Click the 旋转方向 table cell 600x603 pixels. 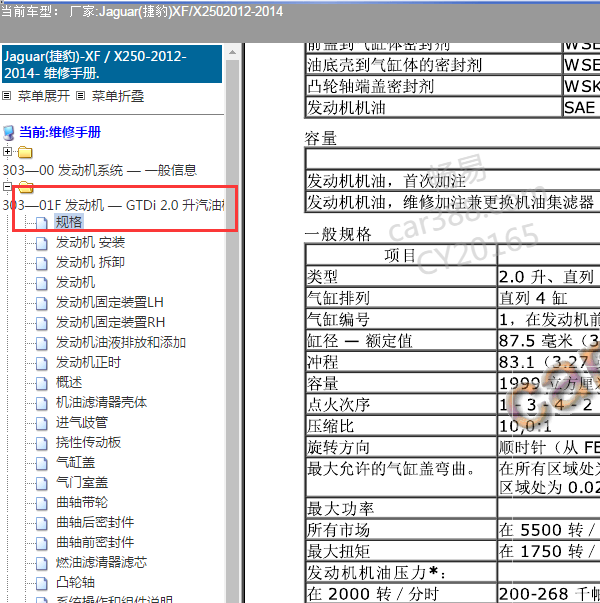click(x=401, y=447)
